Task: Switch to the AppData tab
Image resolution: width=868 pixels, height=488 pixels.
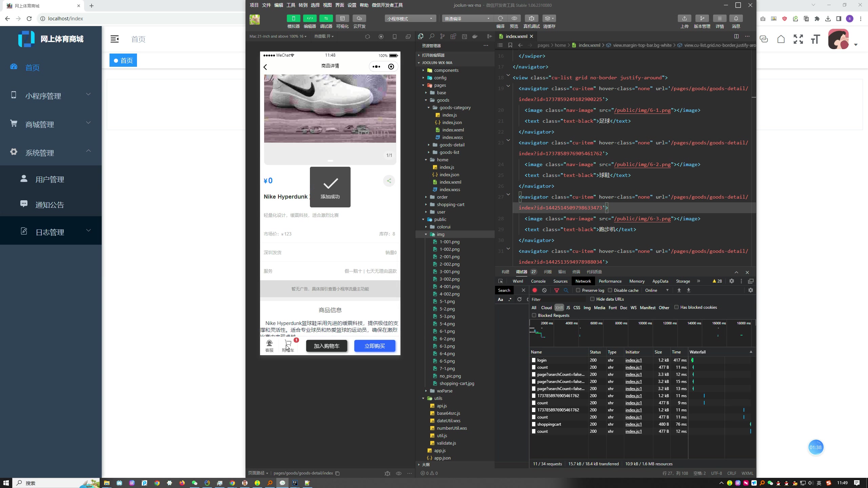Action: pos(660,281)
